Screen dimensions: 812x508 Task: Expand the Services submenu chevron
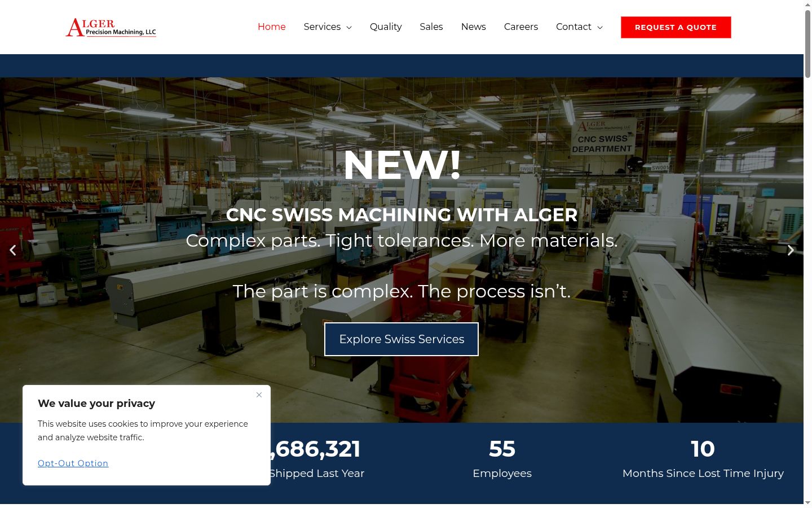coord(349,27)
